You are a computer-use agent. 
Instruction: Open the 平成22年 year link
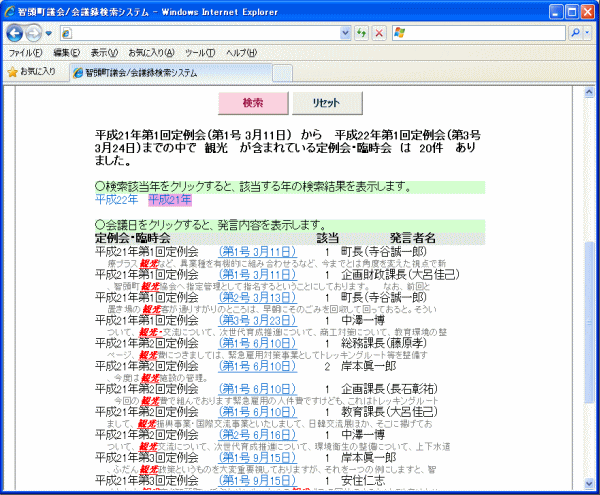[x=116, y=200]
